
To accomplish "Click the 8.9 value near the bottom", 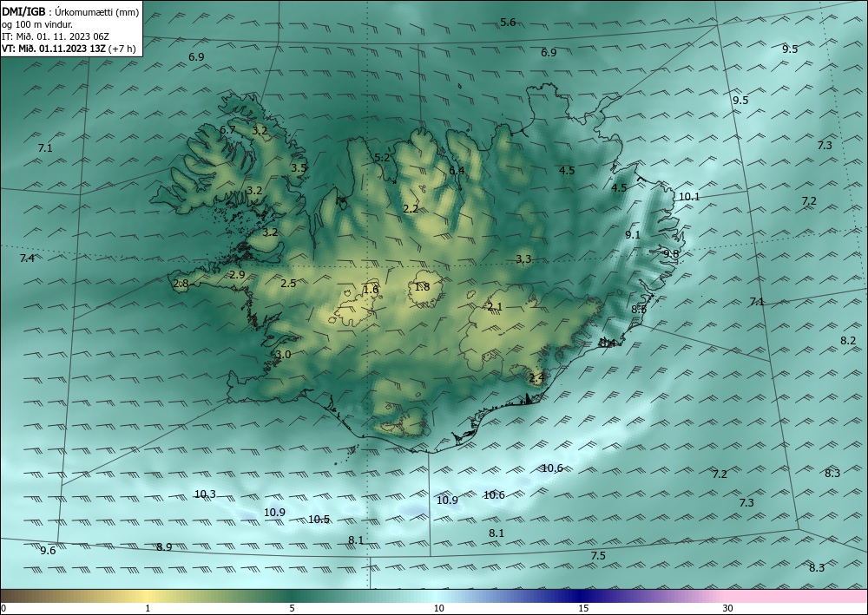I will point(164,547).
